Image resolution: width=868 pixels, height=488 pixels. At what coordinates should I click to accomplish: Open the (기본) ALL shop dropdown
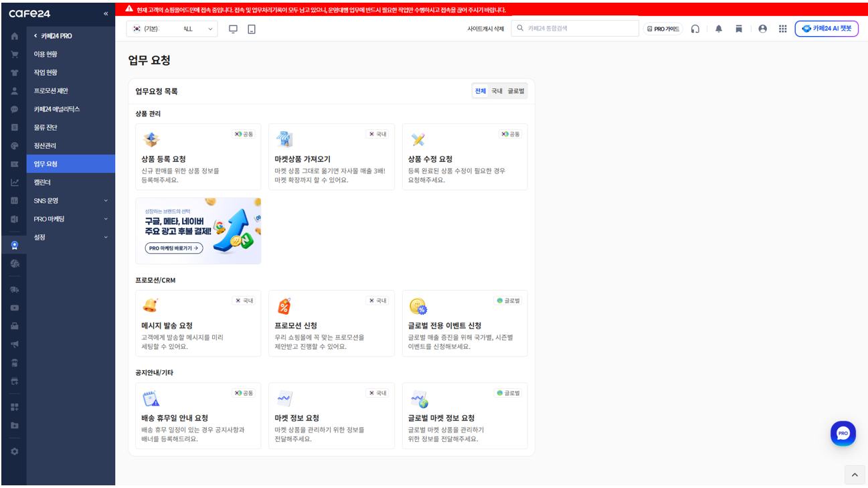[x=172, y=29]
